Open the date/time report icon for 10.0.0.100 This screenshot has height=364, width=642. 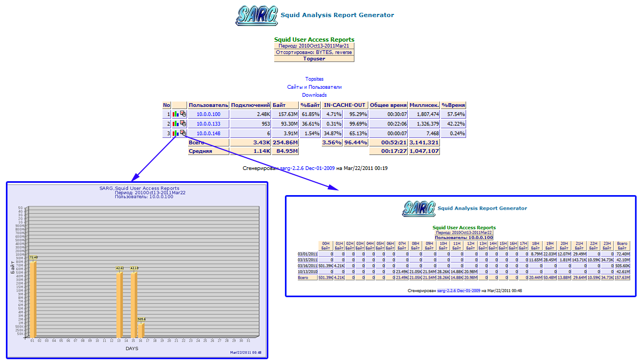[x=183, y=114]
